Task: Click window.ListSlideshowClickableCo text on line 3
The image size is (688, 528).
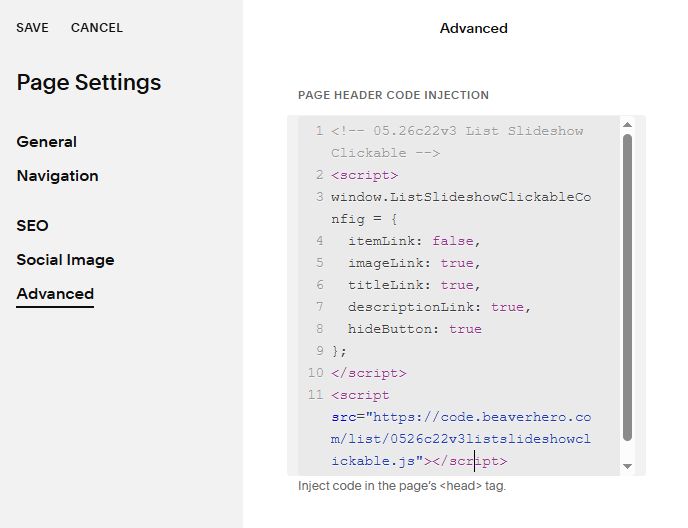Action: coord(461,197)
